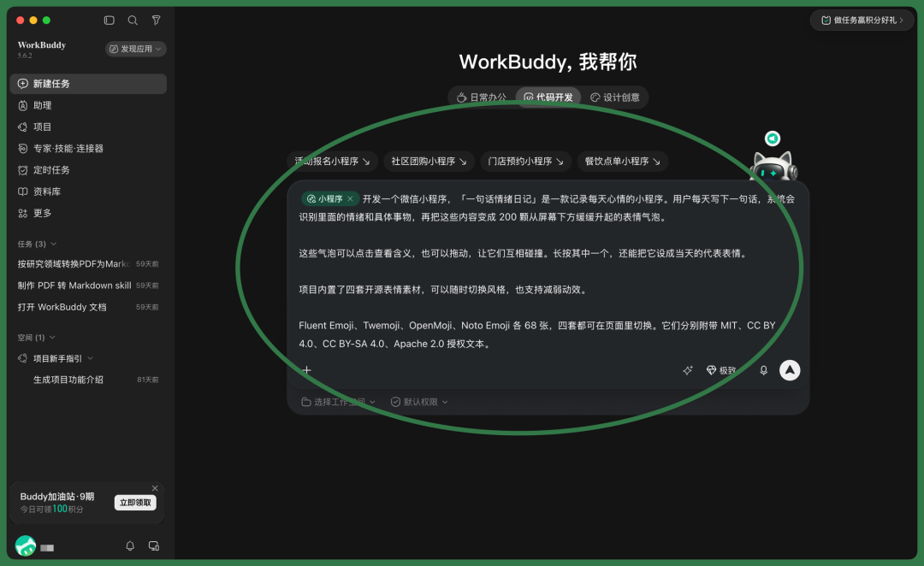Switch to 设计创意 tab
The image size is (924, 566).
[614, 97]
